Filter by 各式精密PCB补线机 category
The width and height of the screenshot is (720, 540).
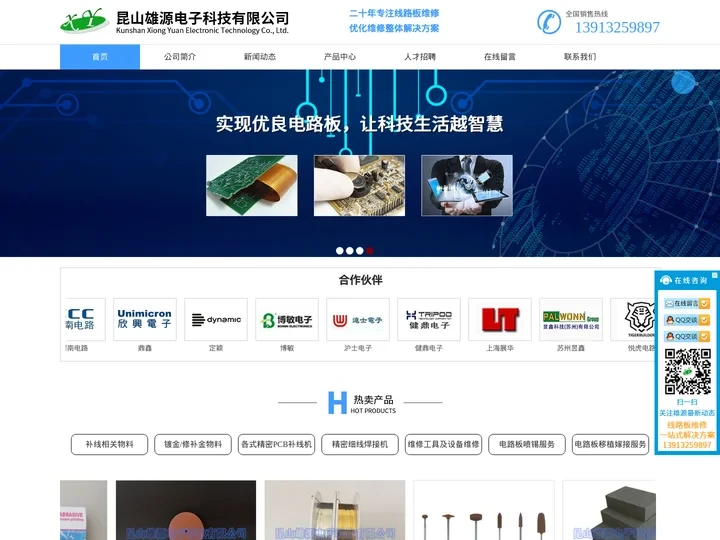click(276, 444)
